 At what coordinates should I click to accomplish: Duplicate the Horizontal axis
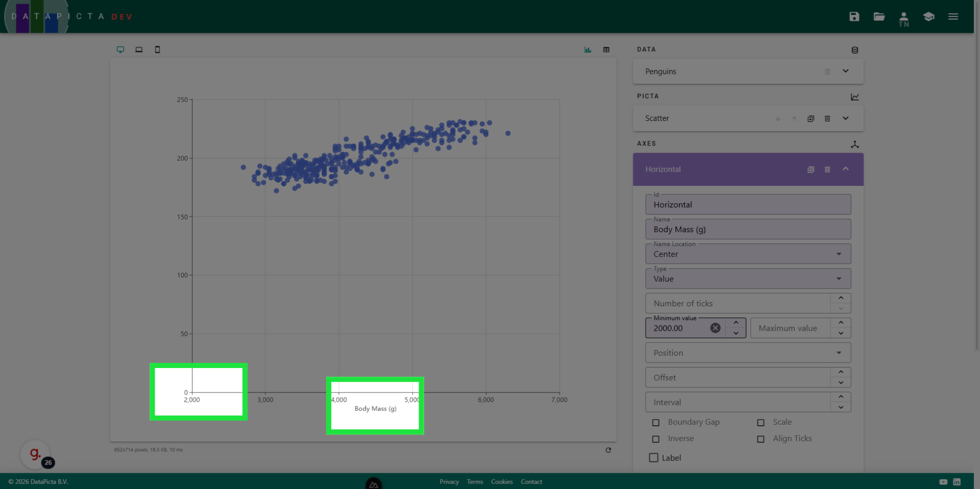(811, 169)
